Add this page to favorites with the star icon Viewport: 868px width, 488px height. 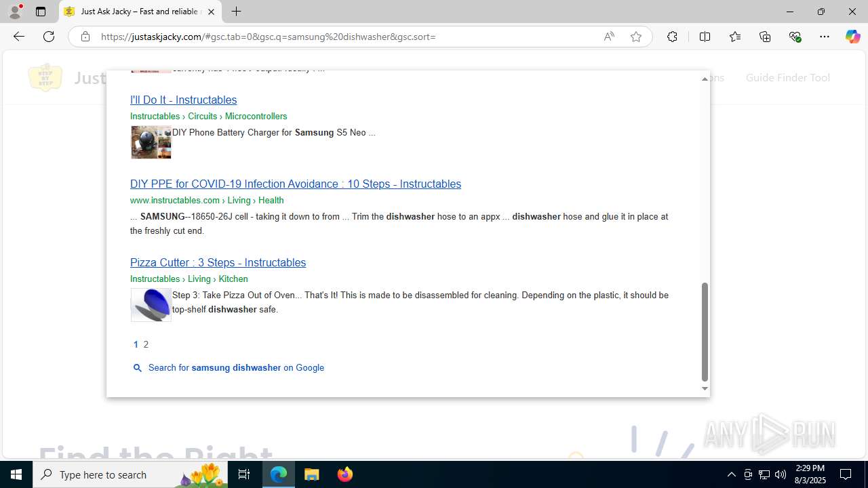(x=636, y=37)
